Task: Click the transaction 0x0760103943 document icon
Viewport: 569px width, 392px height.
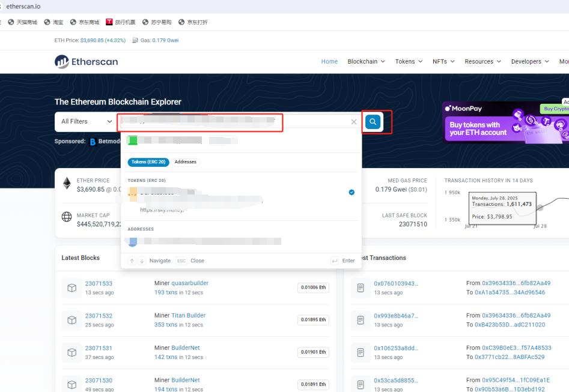Action: [361, 288]
